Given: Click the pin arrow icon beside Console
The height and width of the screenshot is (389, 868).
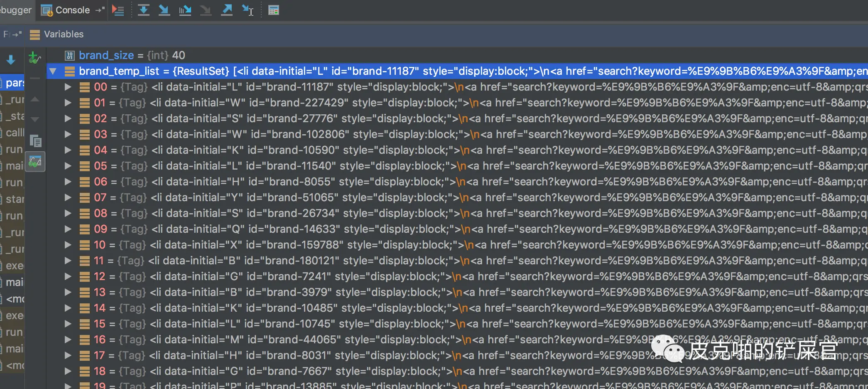Looking at the screenshot, I should [x=100, y=10].
